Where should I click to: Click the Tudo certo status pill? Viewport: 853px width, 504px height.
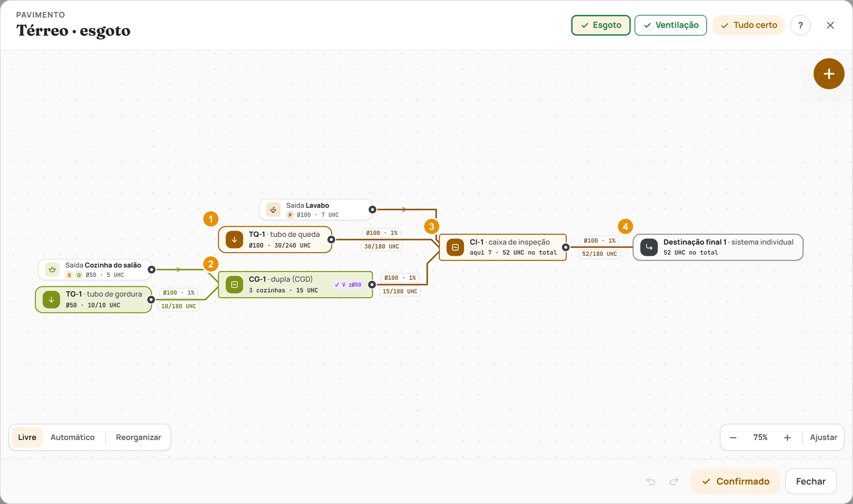click(x=749, y=25)
